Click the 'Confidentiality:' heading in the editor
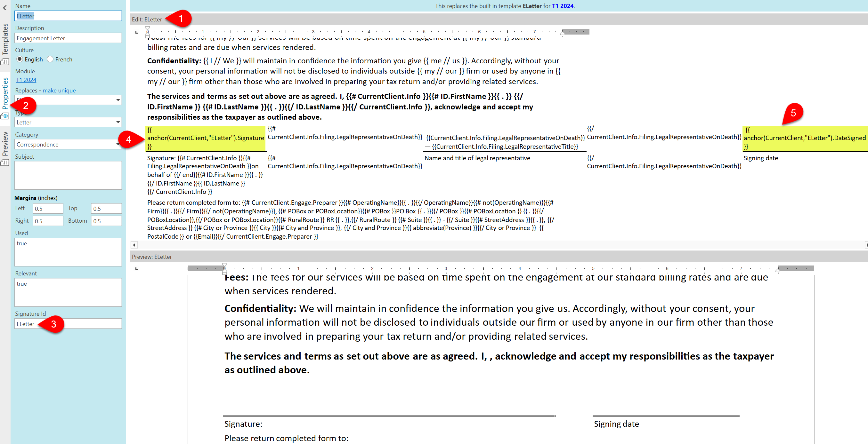 click(174, 60)
